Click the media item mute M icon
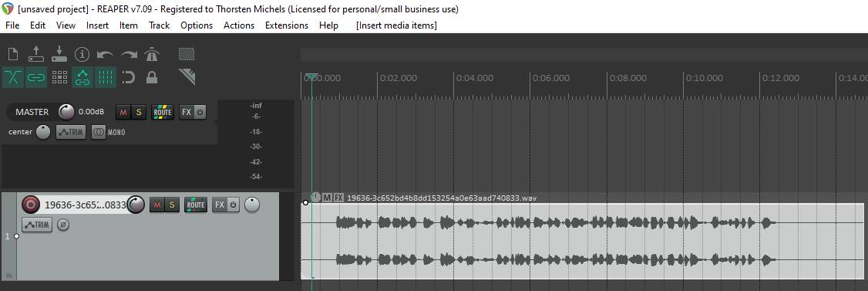 point(328,198)
